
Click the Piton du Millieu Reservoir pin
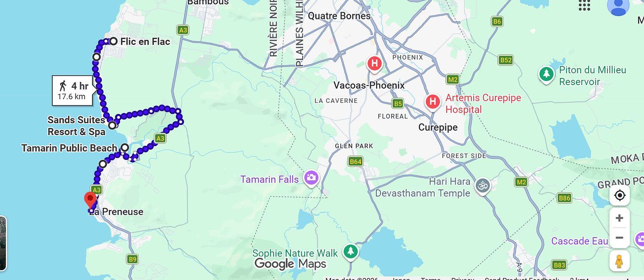pos(547,74)
